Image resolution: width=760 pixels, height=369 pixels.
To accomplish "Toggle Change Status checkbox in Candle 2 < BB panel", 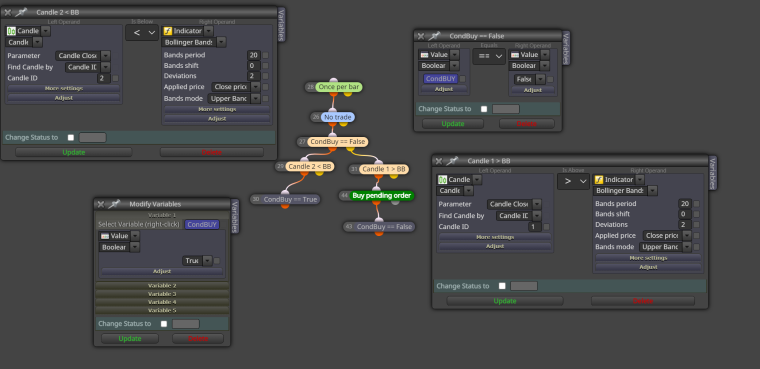I will pos(71,137).
